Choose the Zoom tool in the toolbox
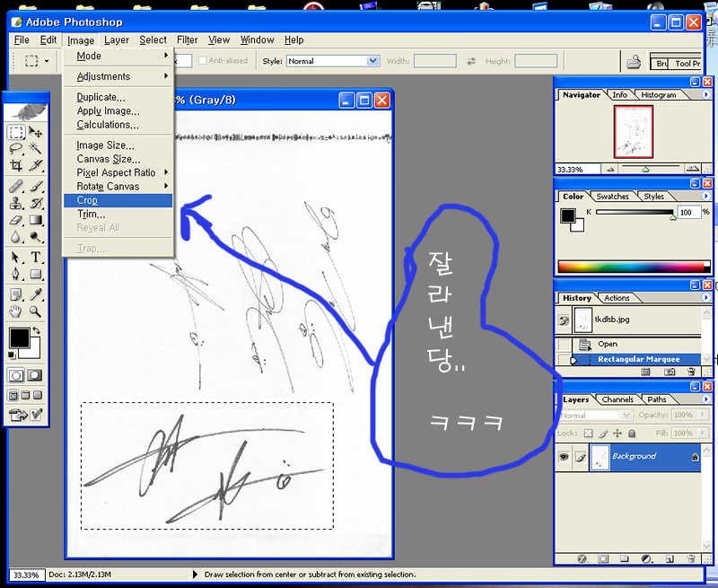The height and width of the screenshot is (588, 718). pyautogui.click(x=36, y=312)
